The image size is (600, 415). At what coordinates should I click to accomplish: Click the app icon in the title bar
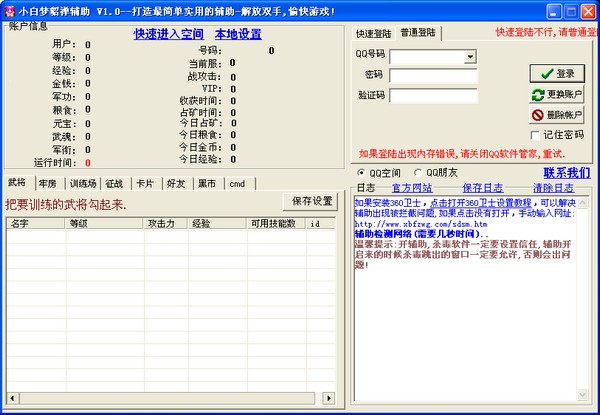(9, 11)
